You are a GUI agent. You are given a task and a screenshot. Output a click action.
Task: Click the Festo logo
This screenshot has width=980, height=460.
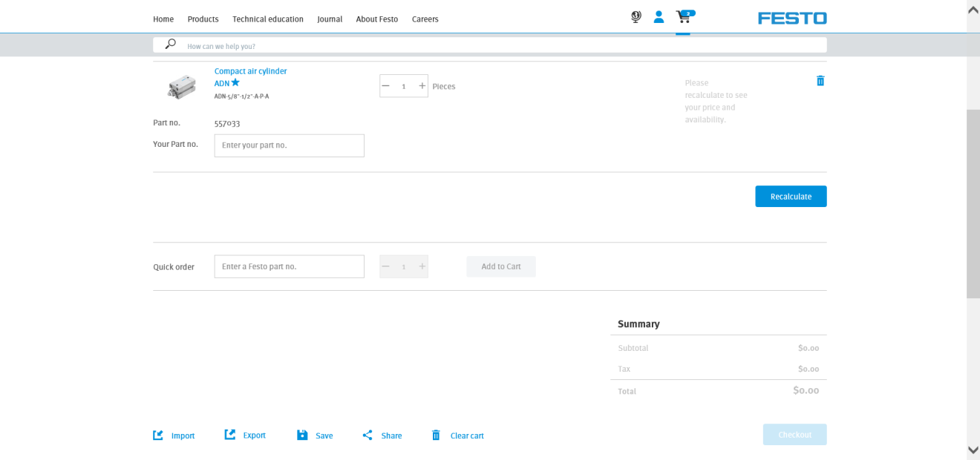pos(792,18)
